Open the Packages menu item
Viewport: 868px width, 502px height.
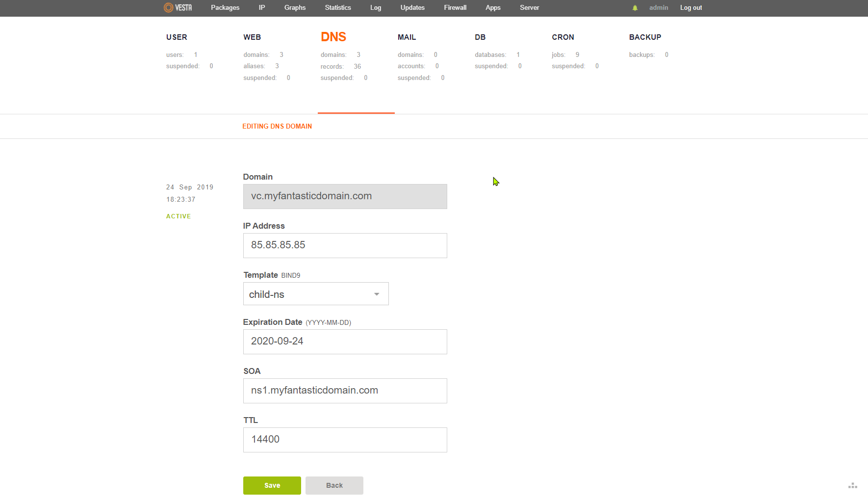[x=225, y=7]
